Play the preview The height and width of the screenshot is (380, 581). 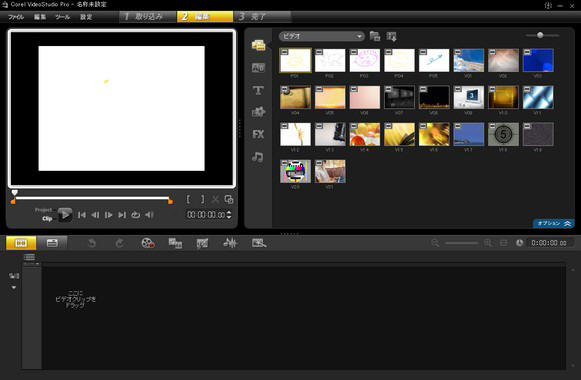[x=65, y=215]
